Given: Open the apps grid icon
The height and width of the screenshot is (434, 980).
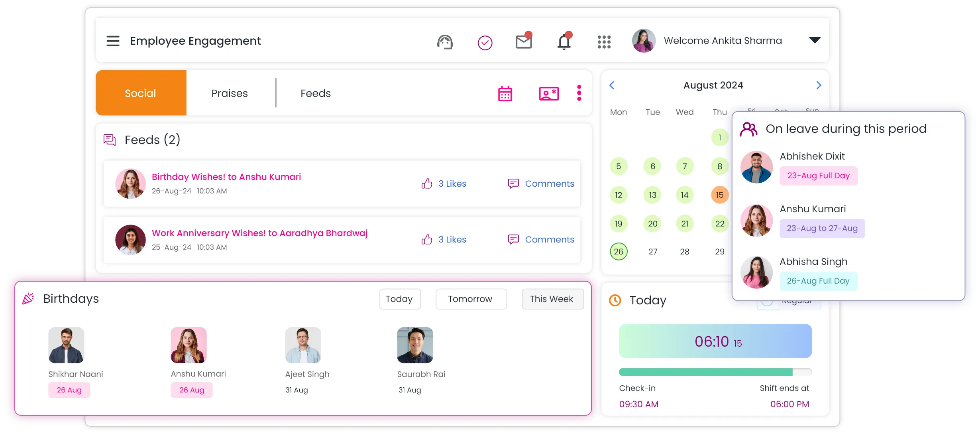Looking at the screenshot, I should click(604, 42).
